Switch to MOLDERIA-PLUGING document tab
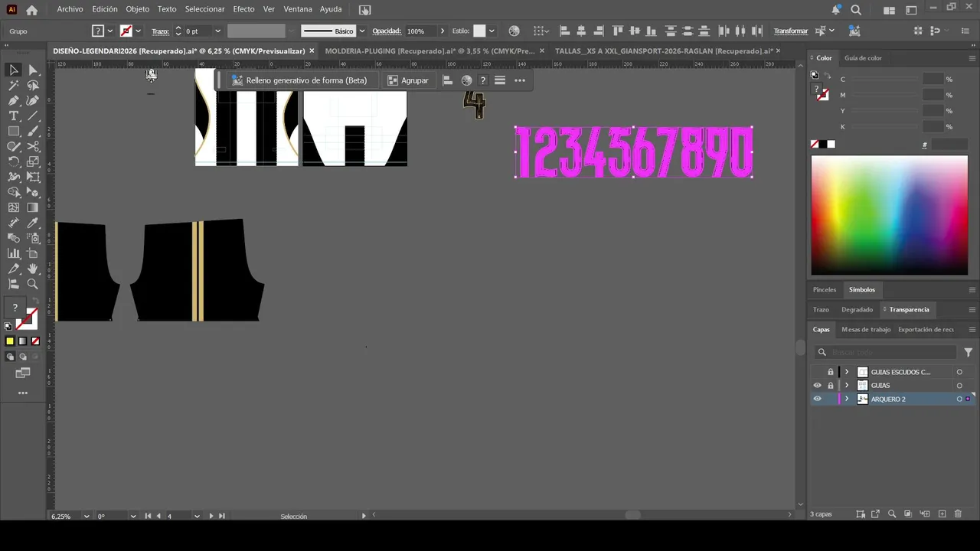The height and width of the screenshot is (551, 980). point(430,51)
